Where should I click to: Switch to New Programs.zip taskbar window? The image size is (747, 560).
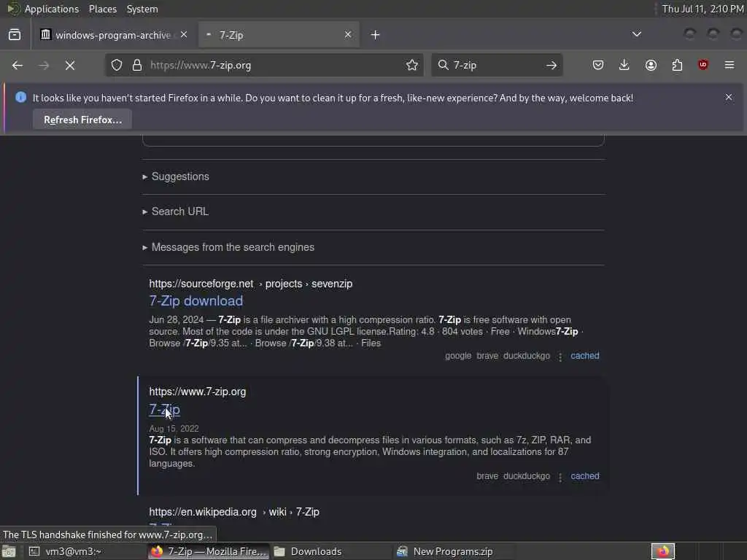(454, 551)
